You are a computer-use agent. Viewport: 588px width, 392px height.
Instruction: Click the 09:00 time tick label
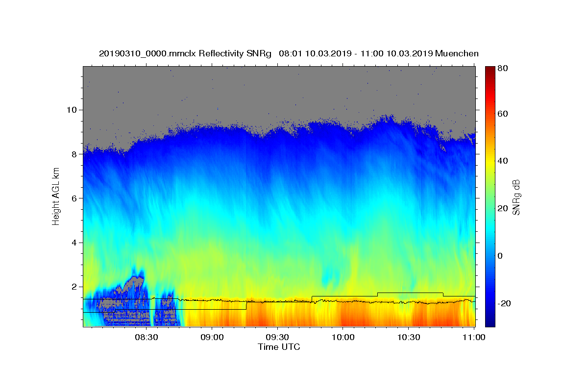coord(212,338)
